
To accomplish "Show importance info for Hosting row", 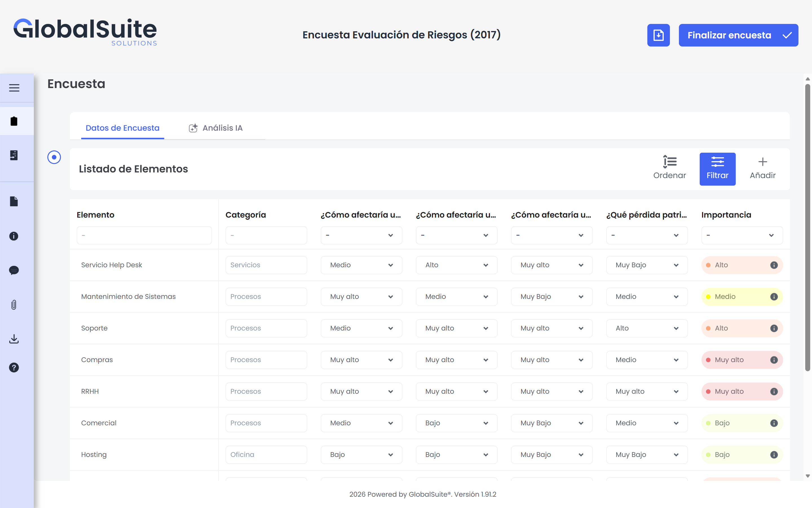I will [x=774, y=455].
